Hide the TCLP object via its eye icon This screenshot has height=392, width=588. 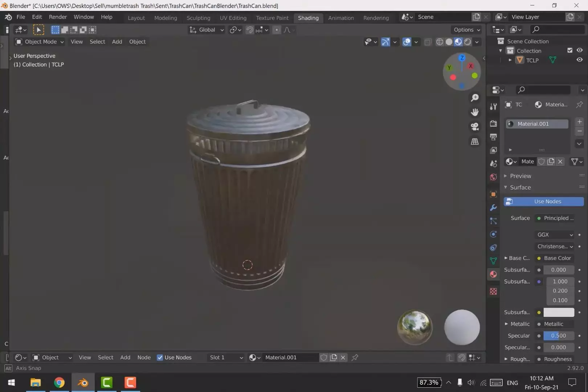(580, 60)
